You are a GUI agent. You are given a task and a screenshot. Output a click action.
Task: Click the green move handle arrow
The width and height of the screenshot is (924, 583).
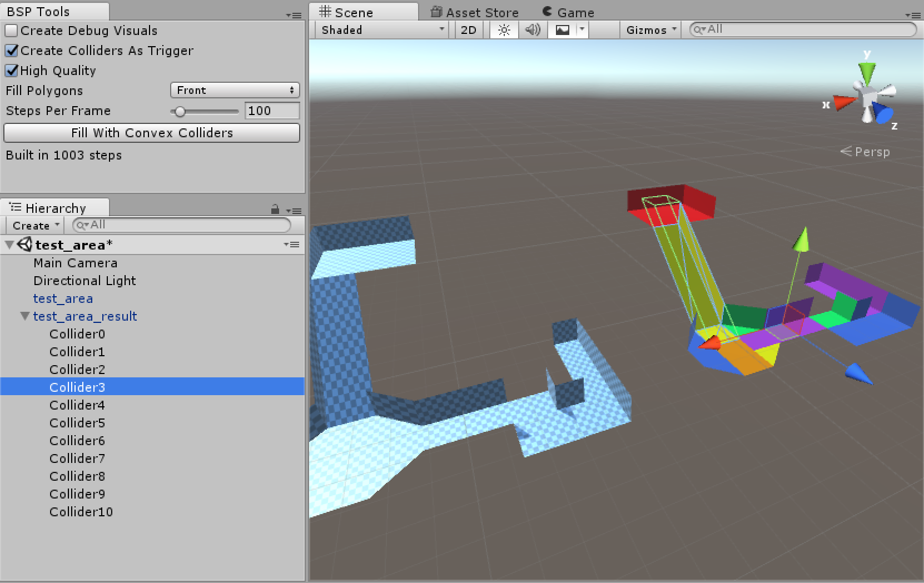(x=801, y=239)
